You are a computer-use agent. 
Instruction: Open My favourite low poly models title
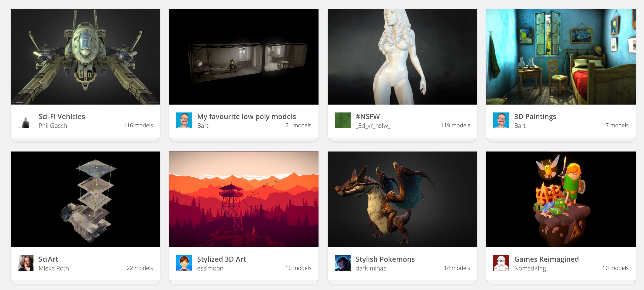tap(246, 116)
